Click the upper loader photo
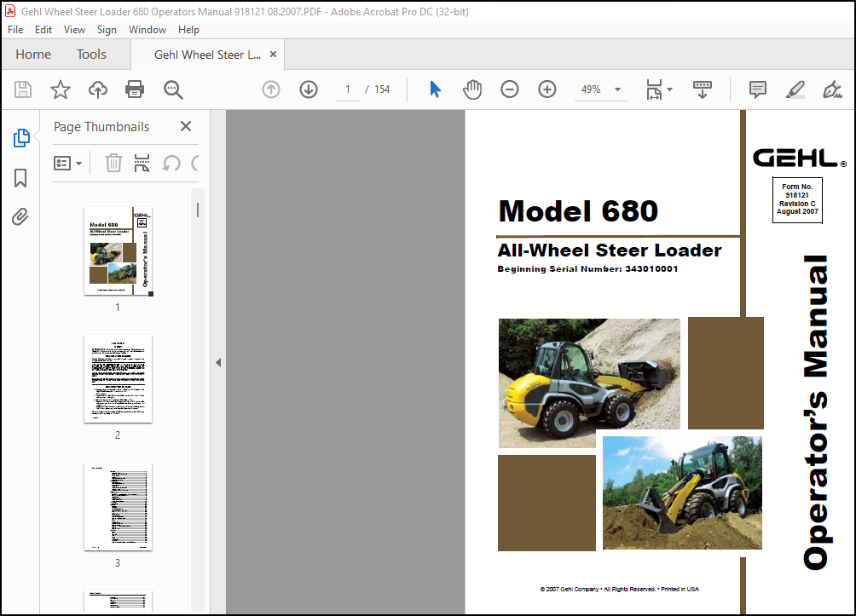 [x=589, y=383]
